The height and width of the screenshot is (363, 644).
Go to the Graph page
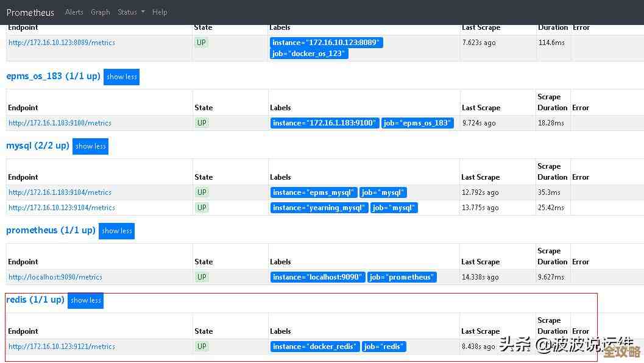pos(101,12)
